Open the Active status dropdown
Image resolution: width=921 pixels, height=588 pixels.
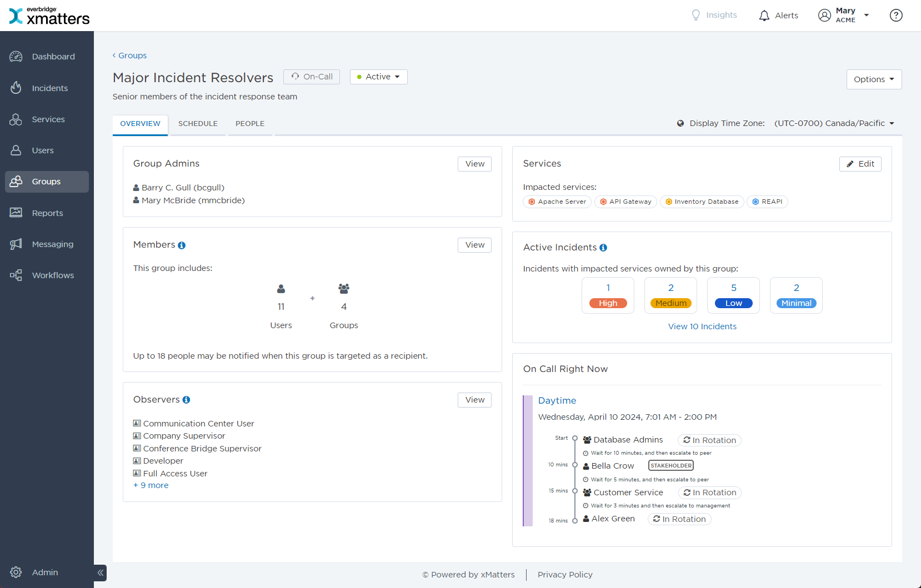click(379, 77)
